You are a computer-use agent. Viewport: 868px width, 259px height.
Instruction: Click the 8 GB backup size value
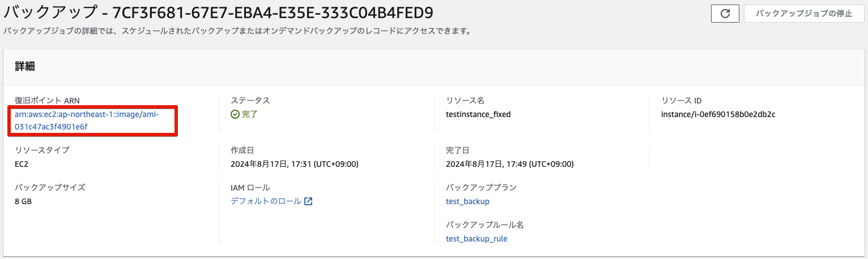tap(23, 201)
